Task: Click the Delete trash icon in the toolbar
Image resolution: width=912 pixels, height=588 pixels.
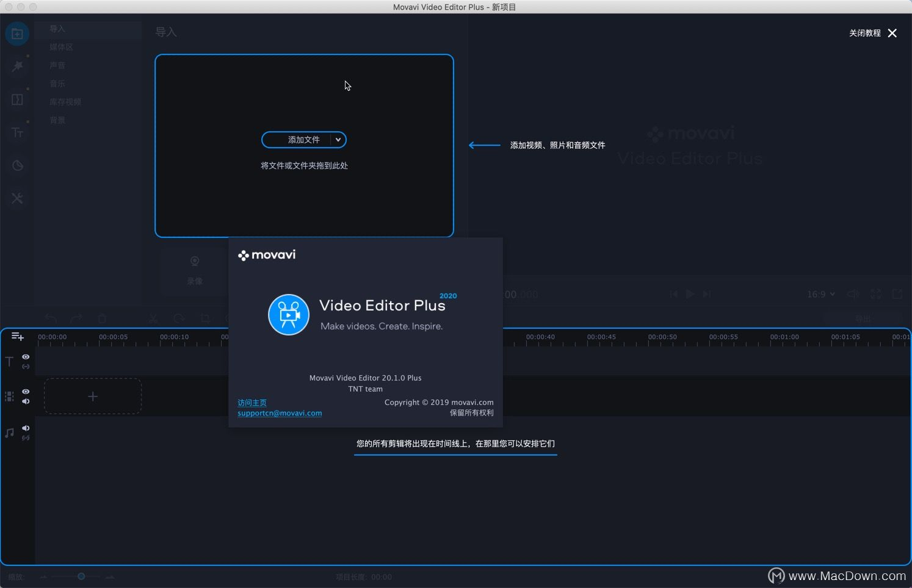Action: (x=102, y=318)
